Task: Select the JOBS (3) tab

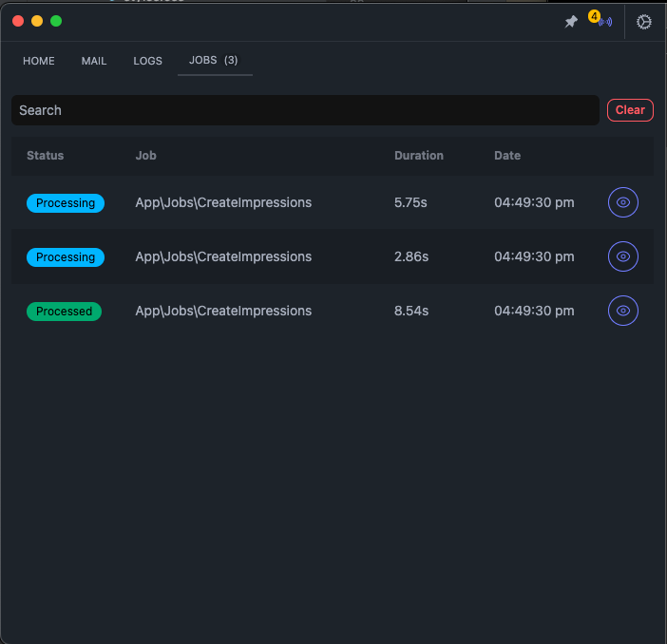Action: [x=214, y=61]
